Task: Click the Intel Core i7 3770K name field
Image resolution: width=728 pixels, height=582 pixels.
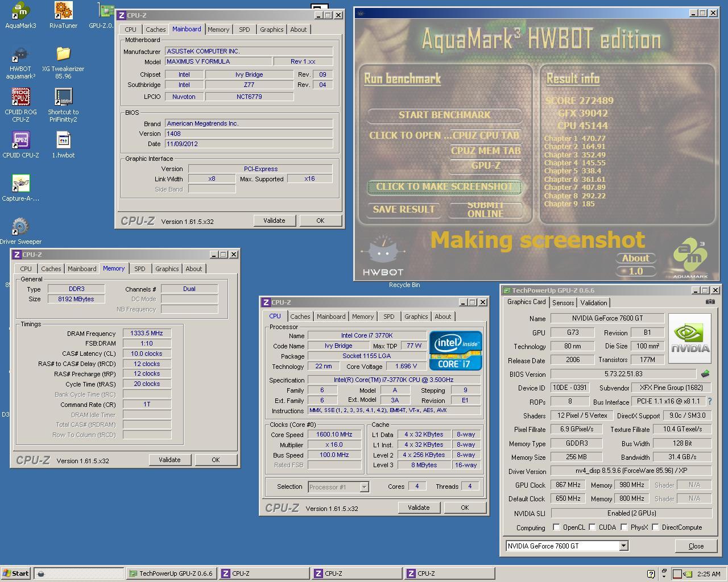Action: tap(367, 335)
